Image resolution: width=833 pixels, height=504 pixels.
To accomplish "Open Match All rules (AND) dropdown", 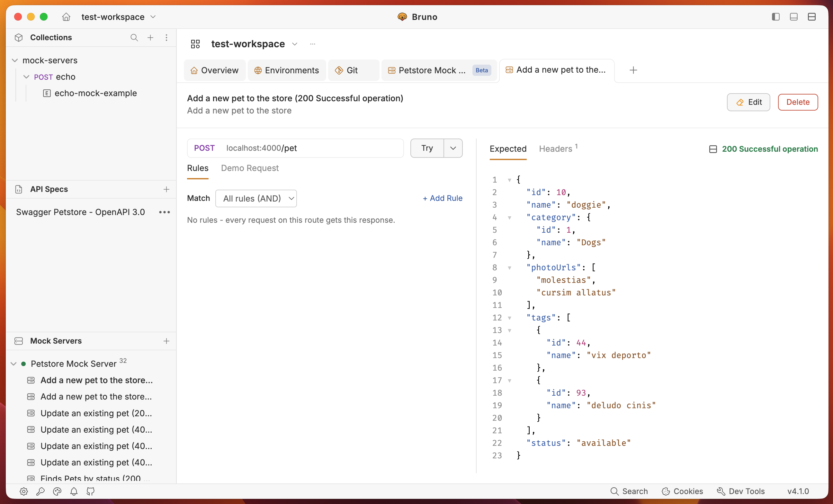I will [256, 198].
